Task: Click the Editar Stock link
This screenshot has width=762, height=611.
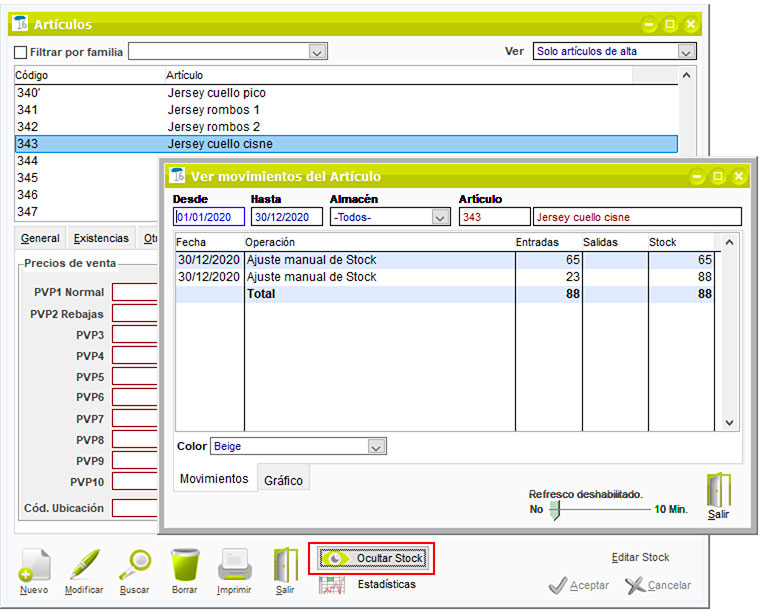Action: pyautogui.click(x=640, y=557)
